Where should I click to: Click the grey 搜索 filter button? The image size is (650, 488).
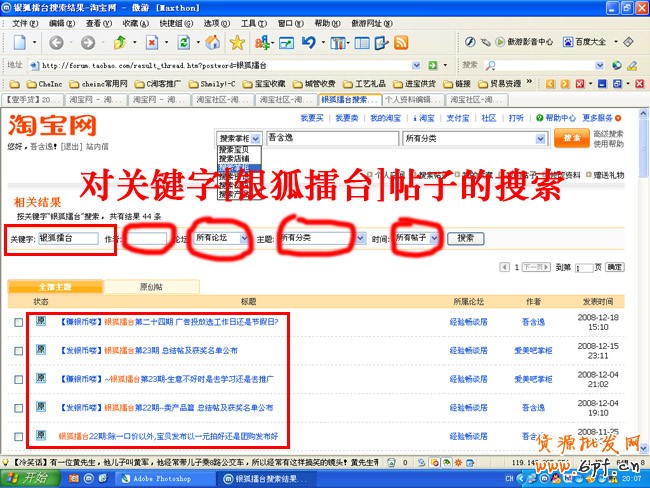click(x=466, y=238)
